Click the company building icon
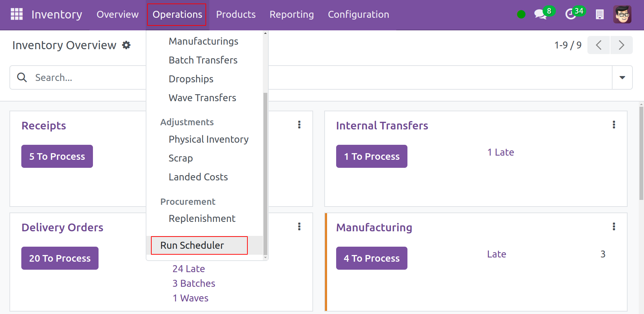This screenshot has height=314, width=644. pyautogui.click(x=600, y=14)
